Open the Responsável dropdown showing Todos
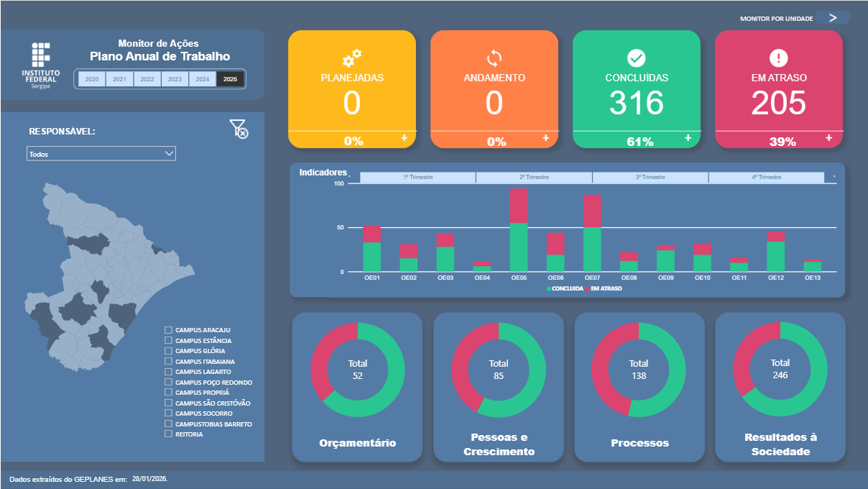868x489 pixels. click(101, 154)
